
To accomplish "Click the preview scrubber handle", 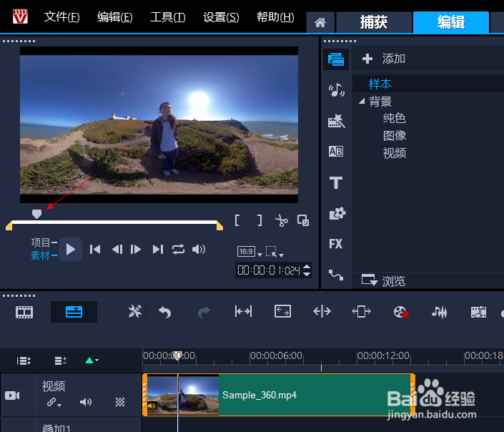I will [36, 214].
